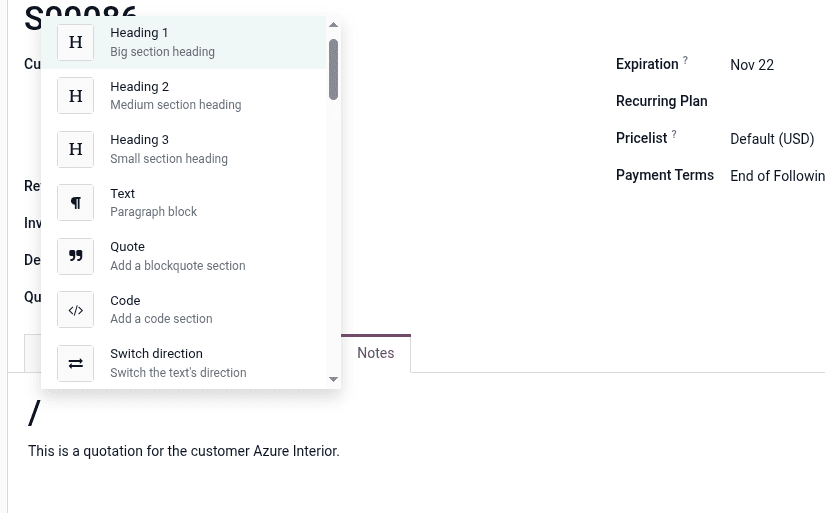Show the Pricelist help tooltip icon
The height and width of the screenshot is (513, 825).
[674, 134]
